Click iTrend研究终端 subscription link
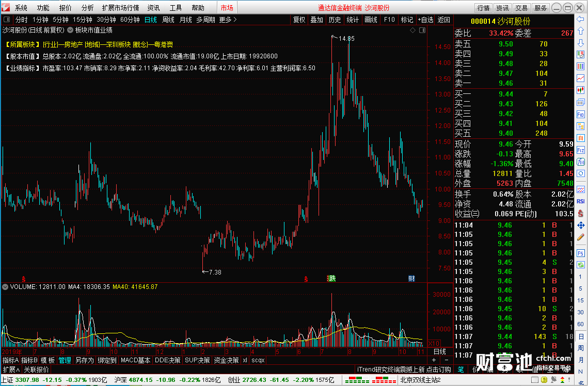Screen dimensions: 588x386 click(404, 369)
